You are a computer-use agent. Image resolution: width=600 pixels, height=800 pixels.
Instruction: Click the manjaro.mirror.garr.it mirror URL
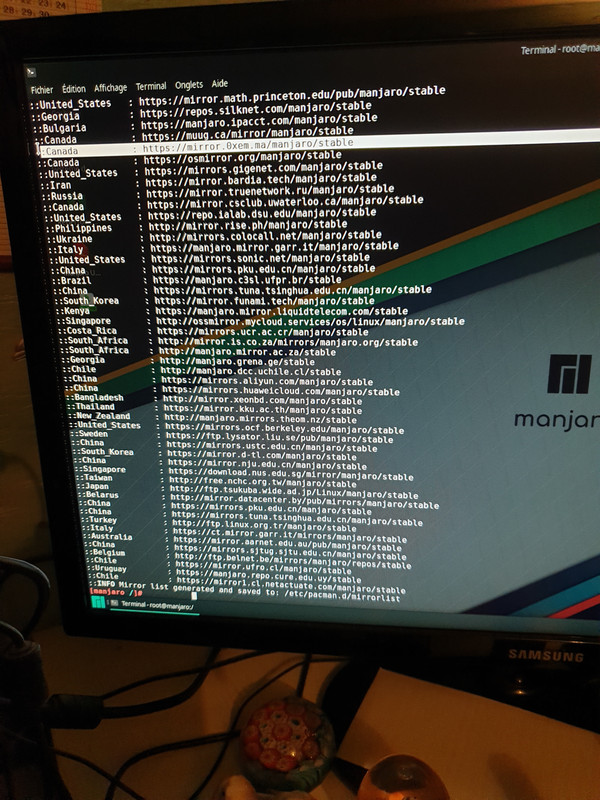pos(274,247)
